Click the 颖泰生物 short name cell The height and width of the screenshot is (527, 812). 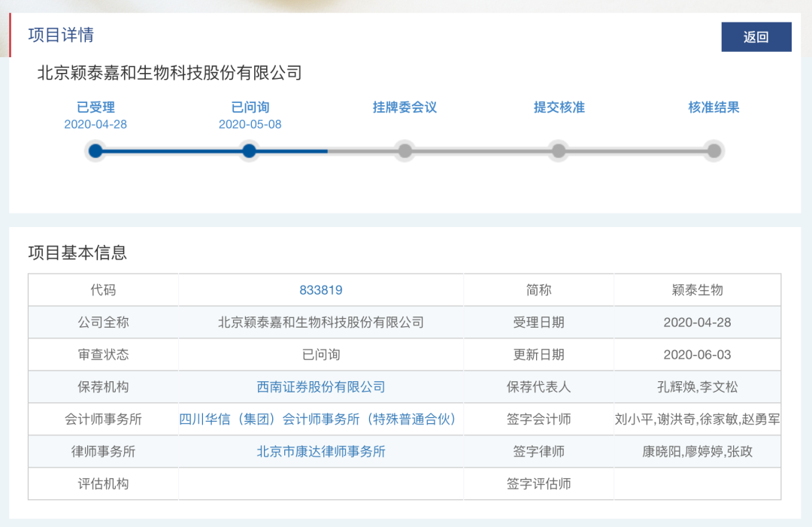(x=697, y=290)
